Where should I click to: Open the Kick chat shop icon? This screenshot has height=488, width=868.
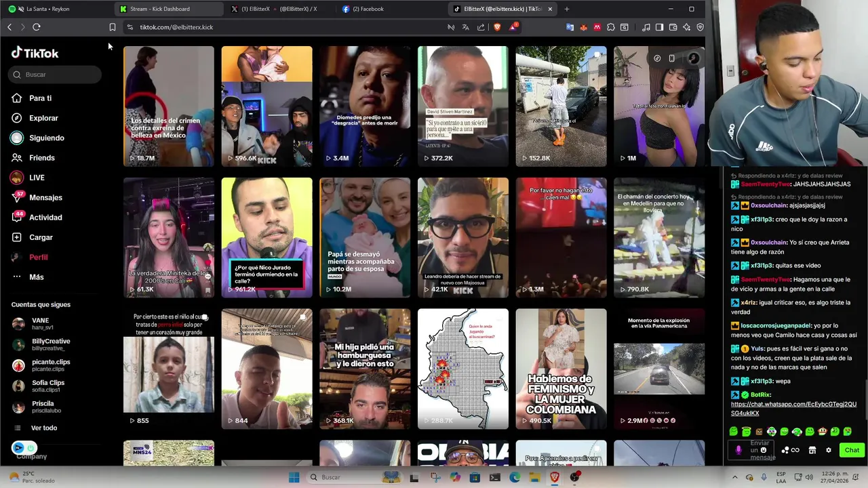point(812,450)
